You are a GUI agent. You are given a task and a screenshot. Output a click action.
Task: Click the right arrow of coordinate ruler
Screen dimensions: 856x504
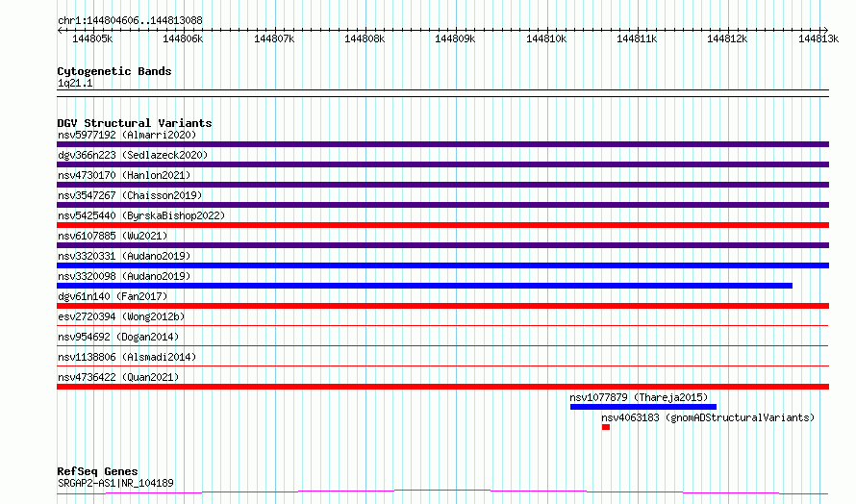(826, 30)
